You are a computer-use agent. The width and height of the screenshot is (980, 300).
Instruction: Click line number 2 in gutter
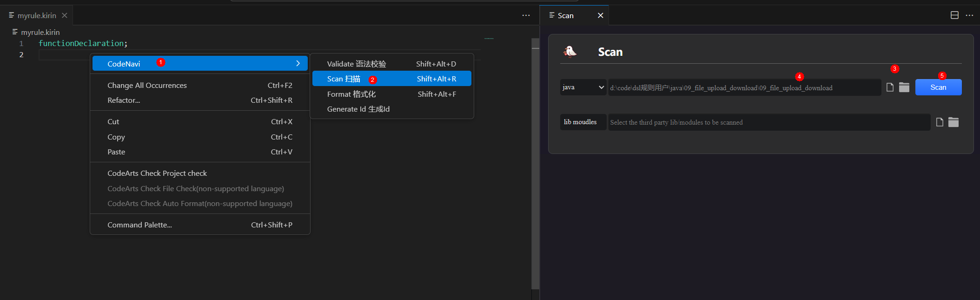21,54
